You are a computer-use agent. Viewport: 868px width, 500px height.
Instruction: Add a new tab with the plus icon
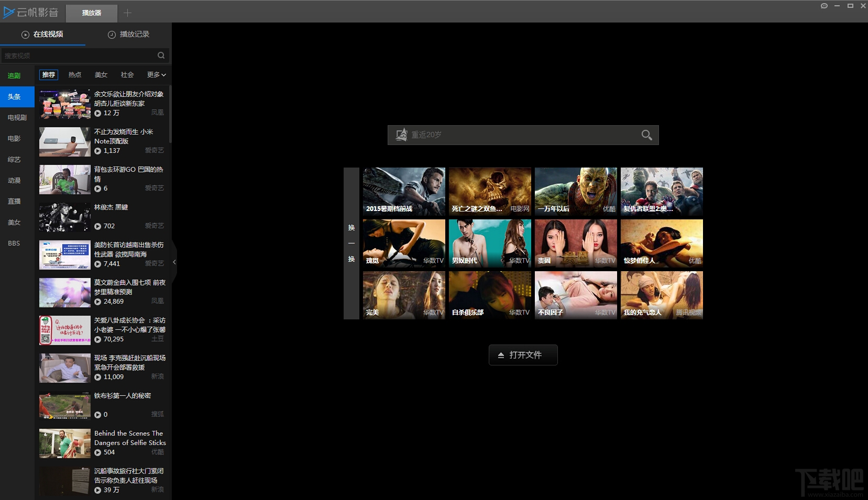click(x=127, y=13)
